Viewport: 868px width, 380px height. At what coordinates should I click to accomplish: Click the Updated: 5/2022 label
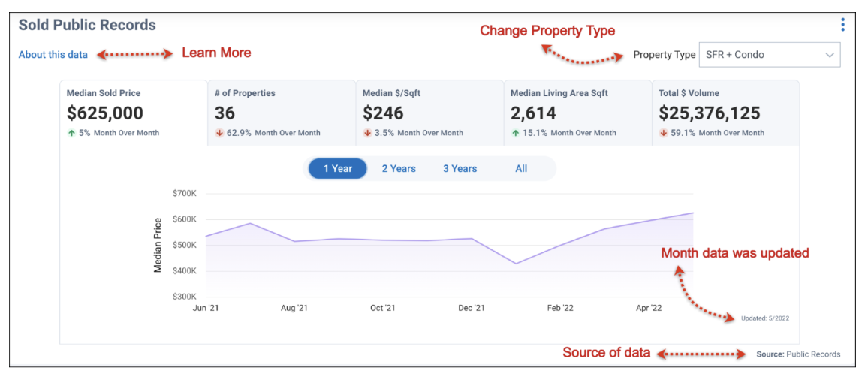(765, 318)
